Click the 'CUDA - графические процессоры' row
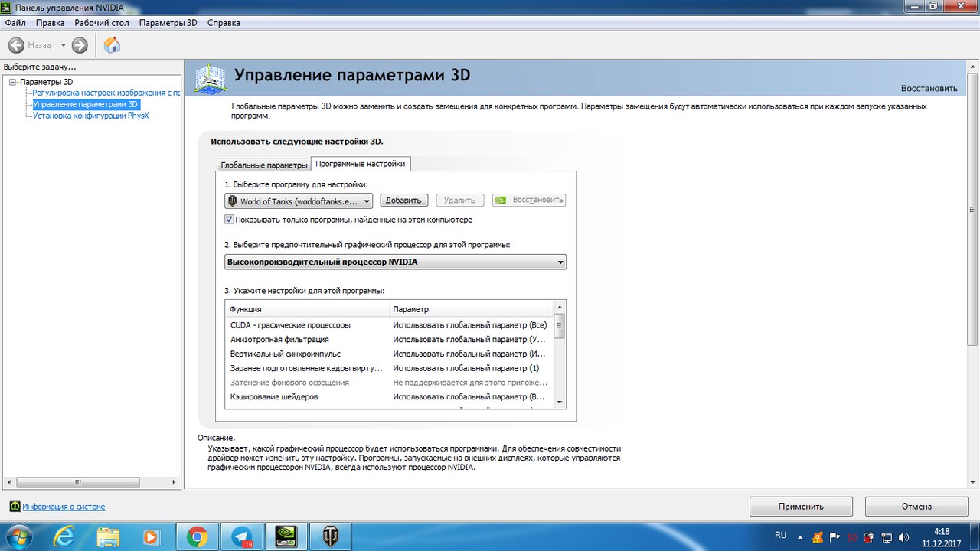Screen dimensions: 980x551 tap(390, 325)
